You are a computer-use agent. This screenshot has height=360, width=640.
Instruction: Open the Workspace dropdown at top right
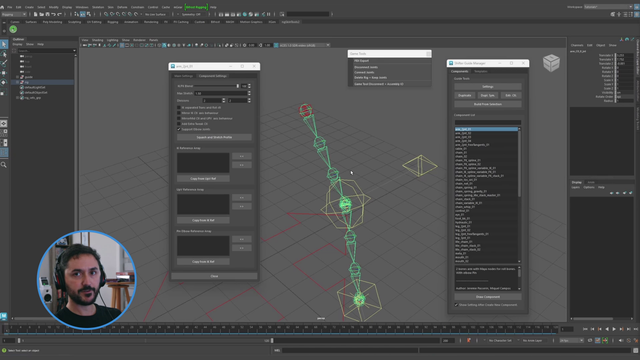(x=608, y=7)
